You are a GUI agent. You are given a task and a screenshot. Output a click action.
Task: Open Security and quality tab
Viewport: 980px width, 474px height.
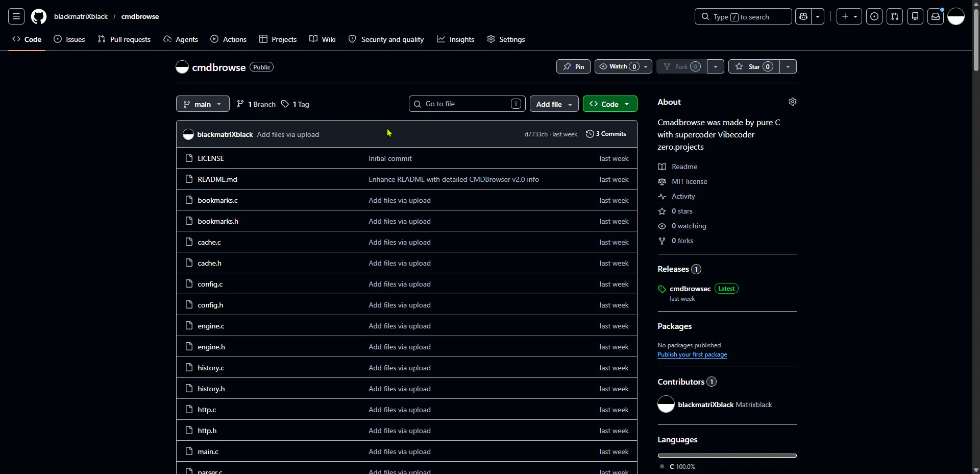[386, 39]
